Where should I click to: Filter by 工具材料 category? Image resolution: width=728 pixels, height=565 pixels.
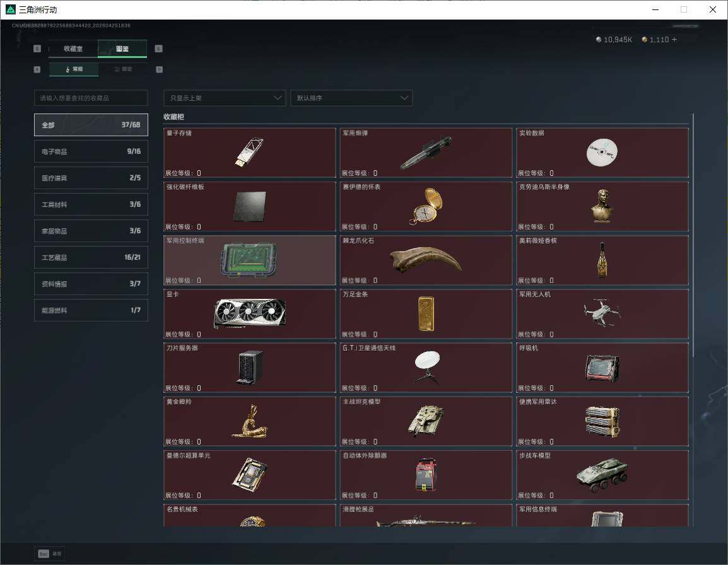pos(91,204)
